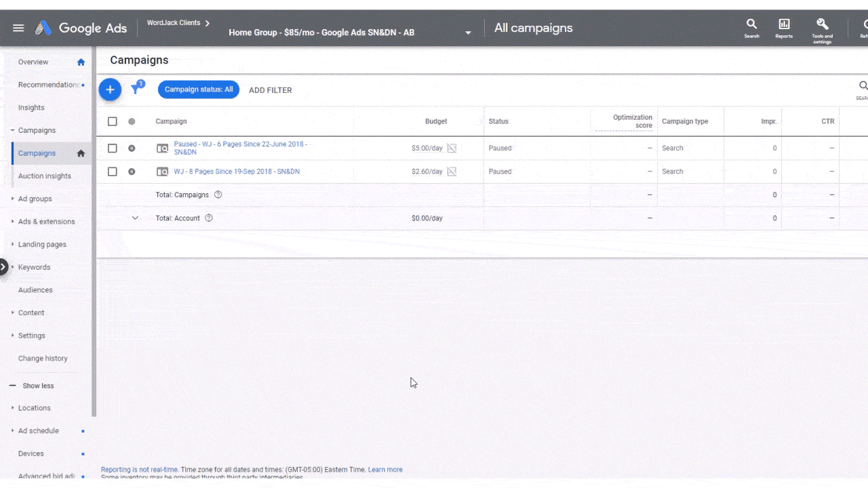868x488 pixels.
Task: Sort by Budget column header
Action: [x=436, y=121]
